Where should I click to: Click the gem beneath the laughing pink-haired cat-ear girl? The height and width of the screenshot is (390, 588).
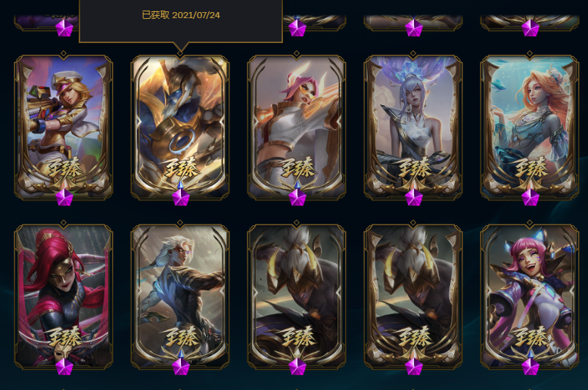(x=530, y=366)
